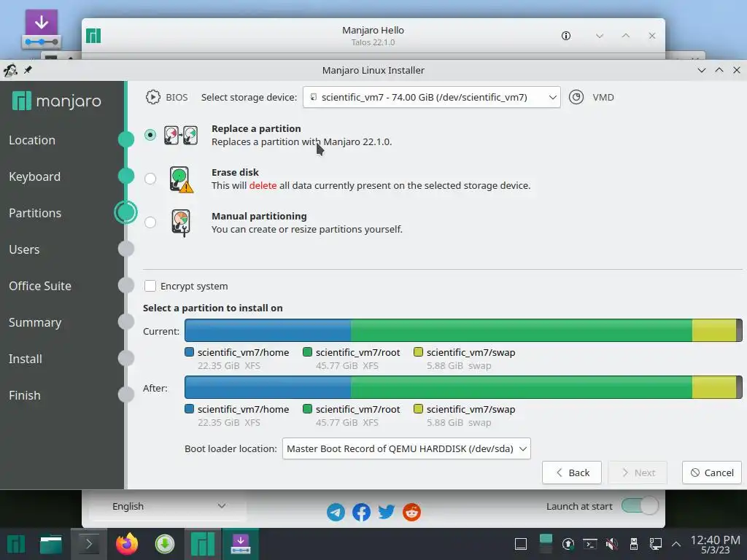Open the Facebook link in Manjaro Hello
The height and width of the screenshot is (560, 747).
[361, 513]
